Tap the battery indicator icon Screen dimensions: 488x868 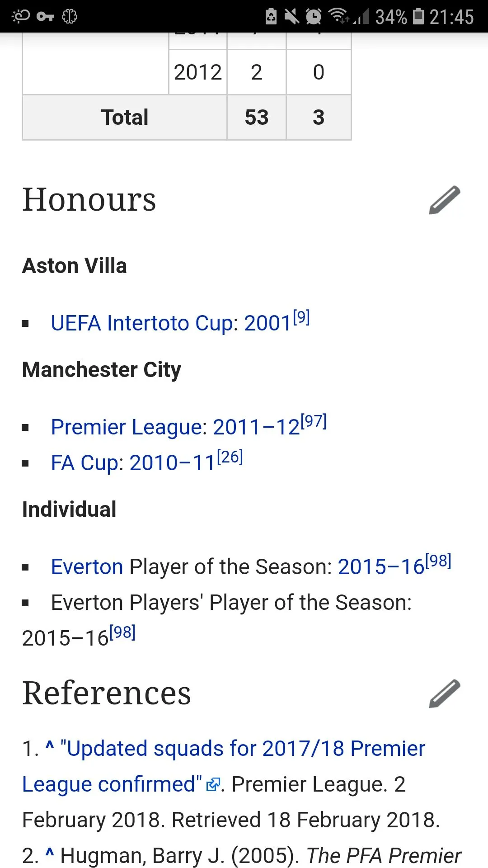click(x=419, y=17)
